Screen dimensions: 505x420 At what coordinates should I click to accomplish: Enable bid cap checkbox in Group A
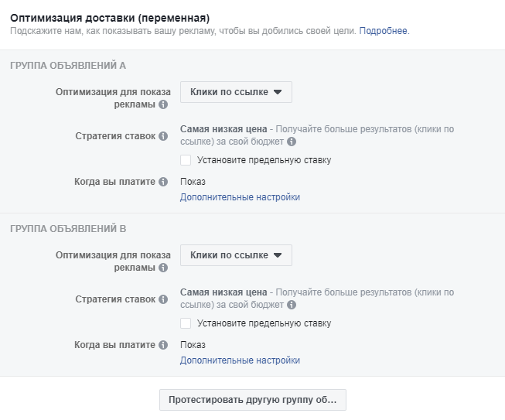tap(186, 160)
